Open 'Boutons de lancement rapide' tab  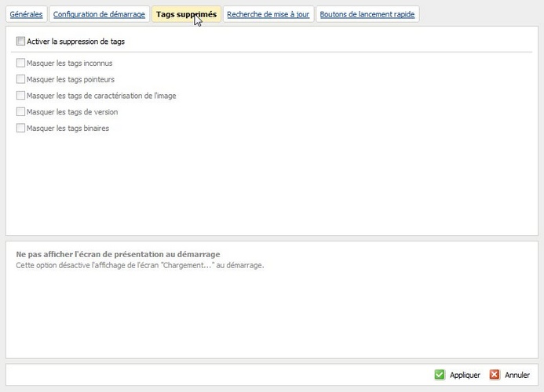pyautogui.click(x=367, y=14)
